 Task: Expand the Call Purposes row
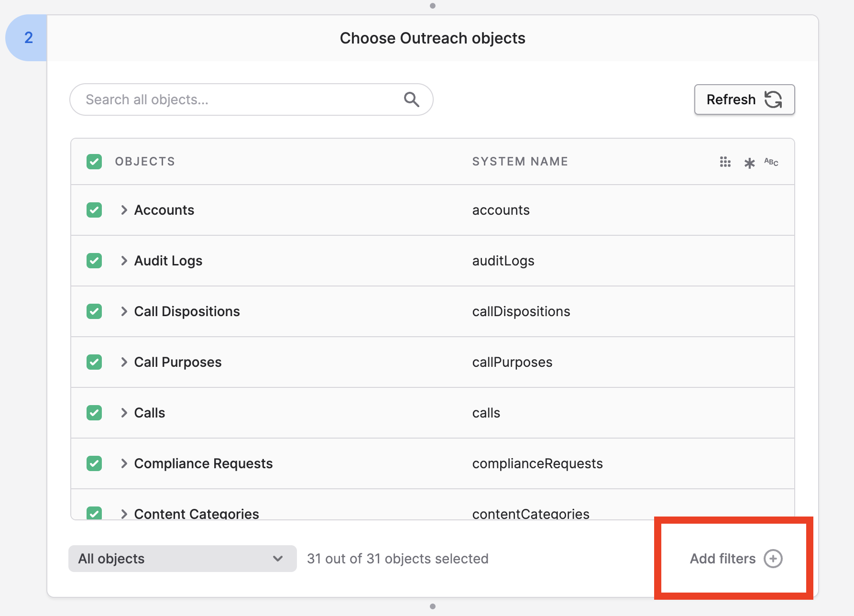pyautogui.click(x=124, y=362)
